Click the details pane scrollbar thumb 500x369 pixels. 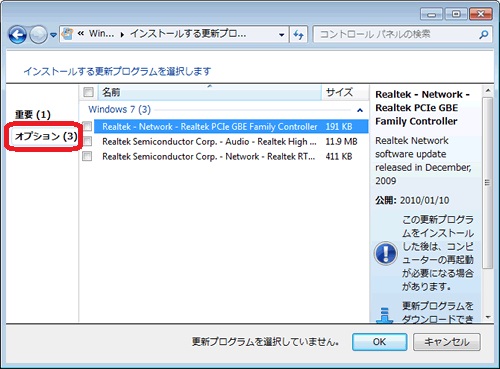(488, 183)
